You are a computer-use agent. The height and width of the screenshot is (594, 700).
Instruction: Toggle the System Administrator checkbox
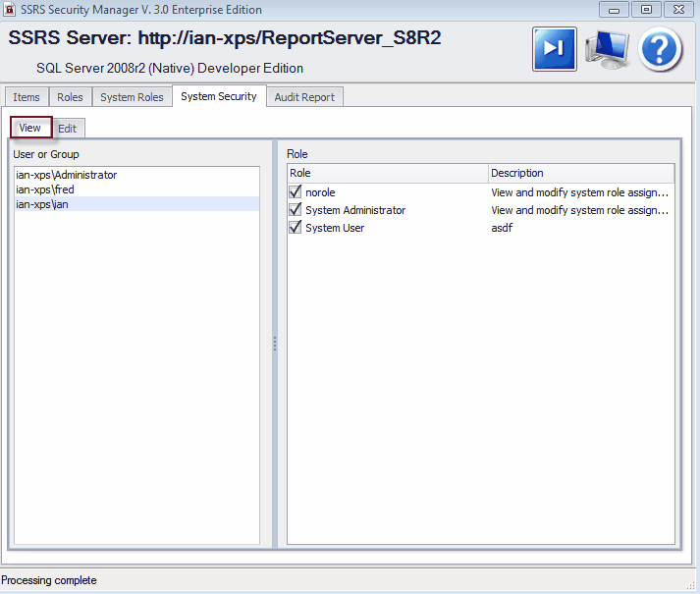coord(296,209)
